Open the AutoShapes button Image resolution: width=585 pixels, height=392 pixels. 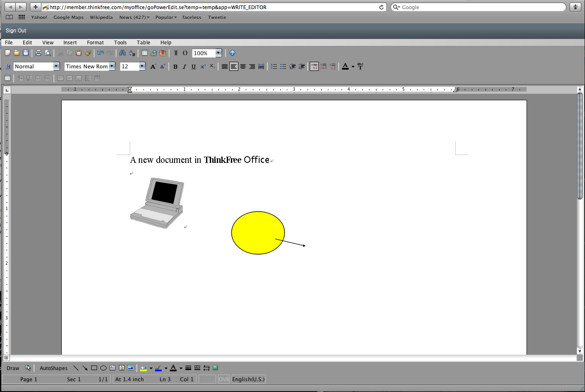click(53, 368)
